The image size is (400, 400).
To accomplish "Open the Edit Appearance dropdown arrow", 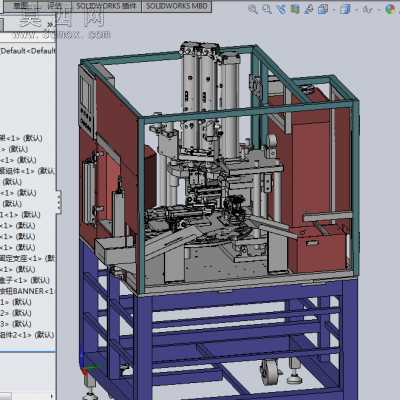I will tap(379, 10).
